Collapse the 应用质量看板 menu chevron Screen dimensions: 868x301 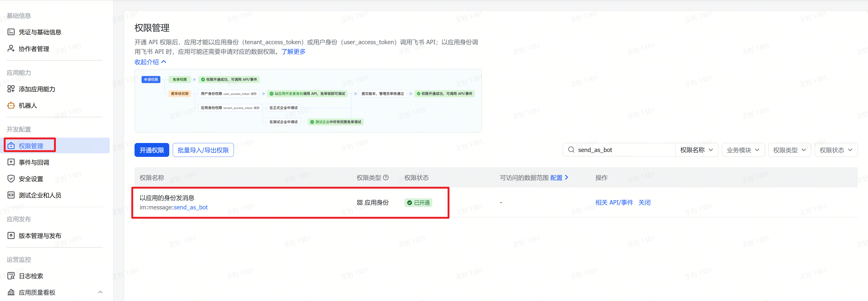100,292
